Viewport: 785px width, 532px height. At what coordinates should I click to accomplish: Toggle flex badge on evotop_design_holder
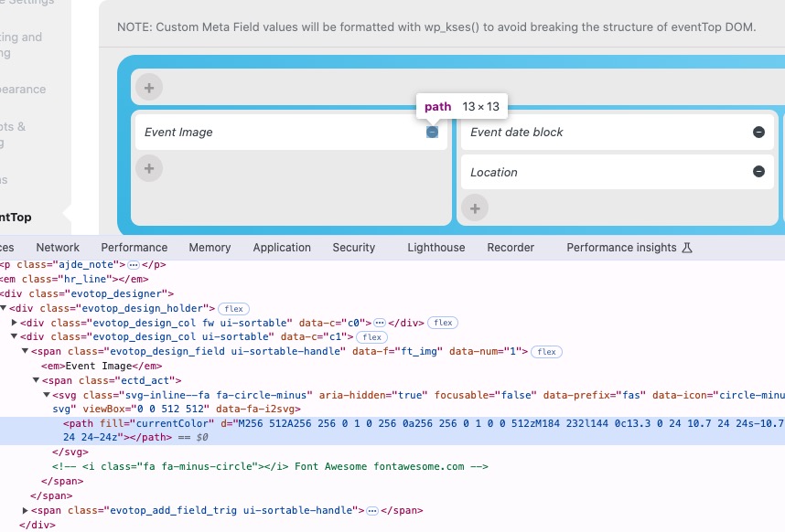(233, 308)
